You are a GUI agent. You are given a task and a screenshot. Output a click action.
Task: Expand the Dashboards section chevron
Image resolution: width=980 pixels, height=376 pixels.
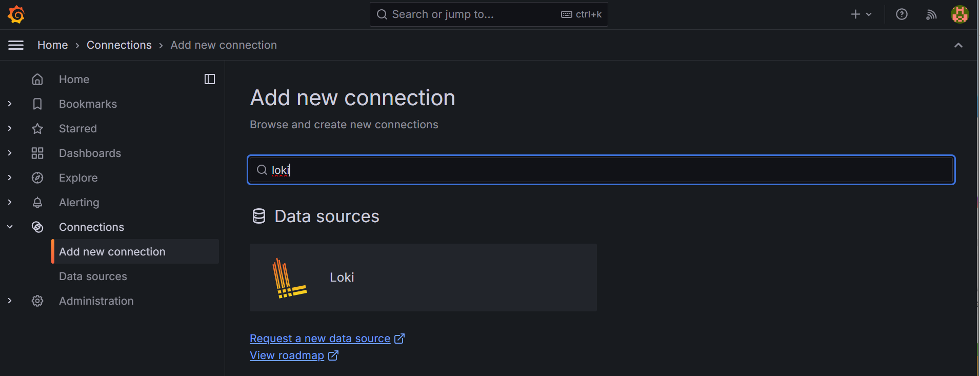[10, 153]
